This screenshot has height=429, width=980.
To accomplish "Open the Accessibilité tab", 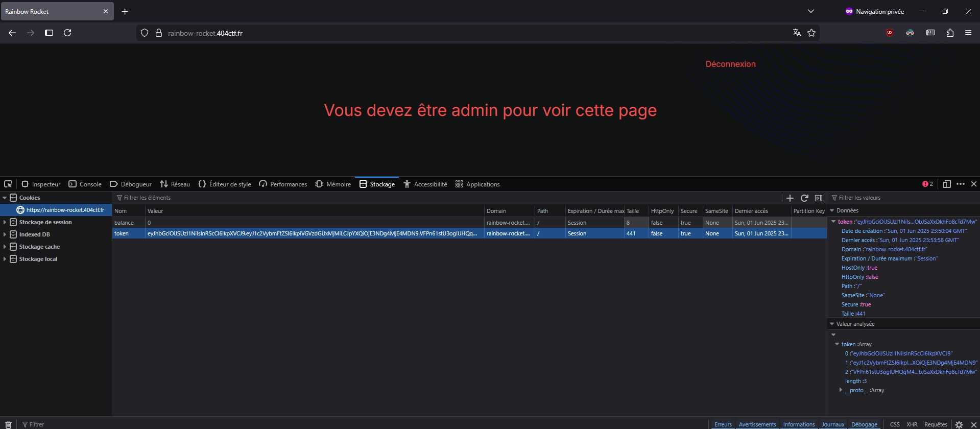I will point(425,184).
